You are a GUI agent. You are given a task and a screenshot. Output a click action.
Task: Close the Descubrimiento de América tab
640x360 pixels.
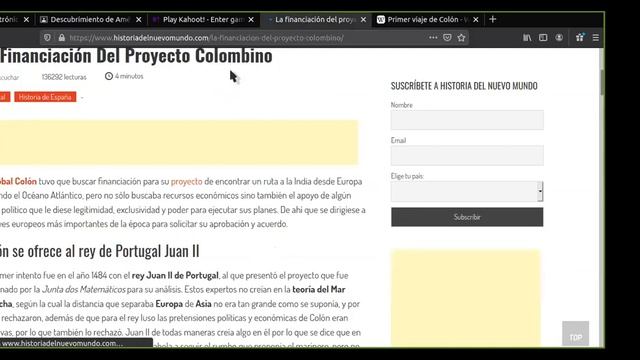(139, 20)
